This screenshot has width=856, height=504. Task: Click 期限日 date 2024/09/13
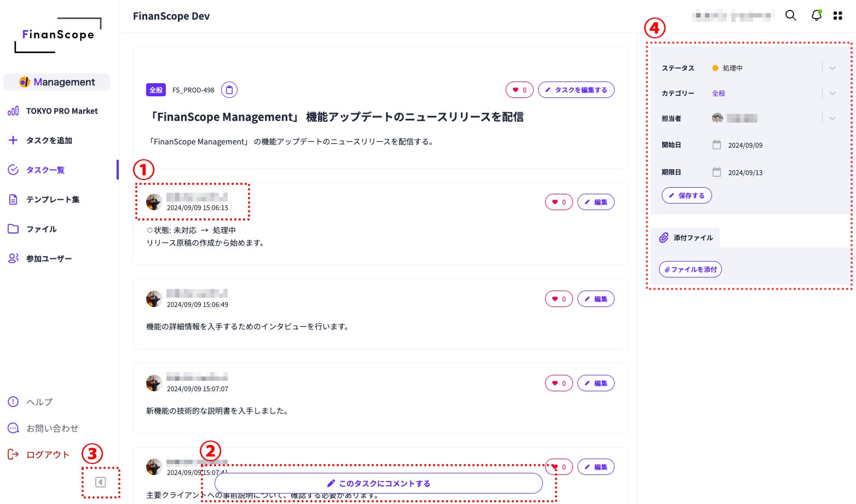pos(745,173)
